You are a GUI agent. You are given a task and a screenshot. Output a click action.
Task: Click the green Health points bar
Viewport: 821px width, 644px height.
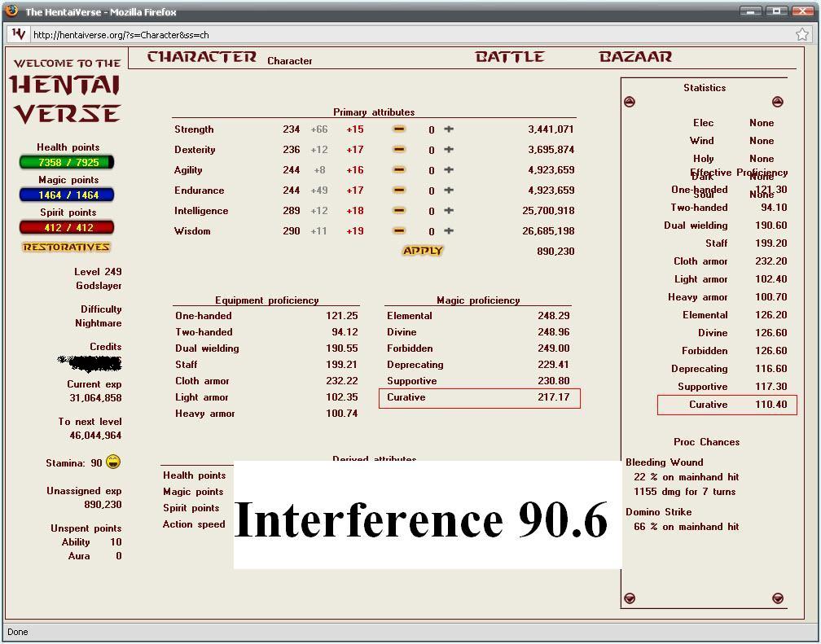pyautogui.click(x=67, y=162)
